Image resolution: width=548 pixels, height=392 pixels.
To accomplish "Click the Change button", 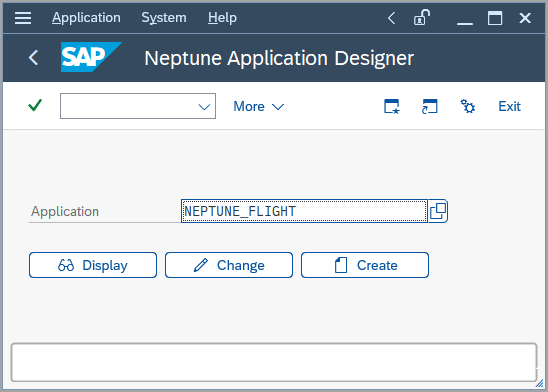I will pyautogui.click(x=229, y=265).
